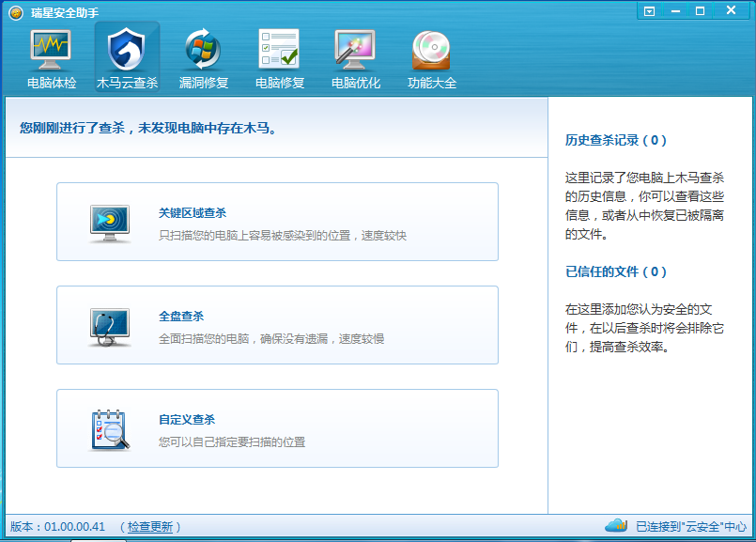Screen dimensions: 756x542
Task: Open 功能大全 disc icon
Action: pyautogui.click(x=431, y=50)
